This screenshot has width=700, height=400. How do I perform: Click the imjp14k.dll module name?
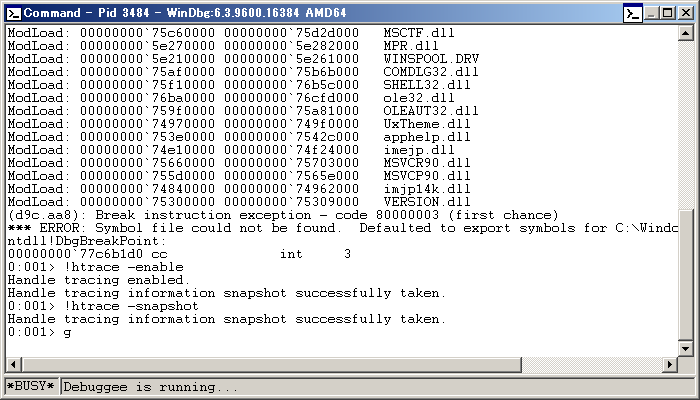427,189
